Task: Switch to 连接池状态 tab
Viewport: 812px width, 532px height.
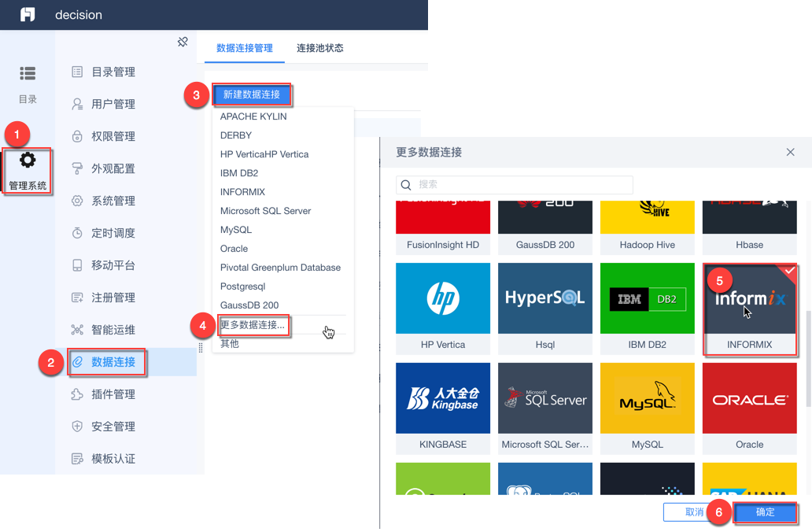Action: coord(319,48)
